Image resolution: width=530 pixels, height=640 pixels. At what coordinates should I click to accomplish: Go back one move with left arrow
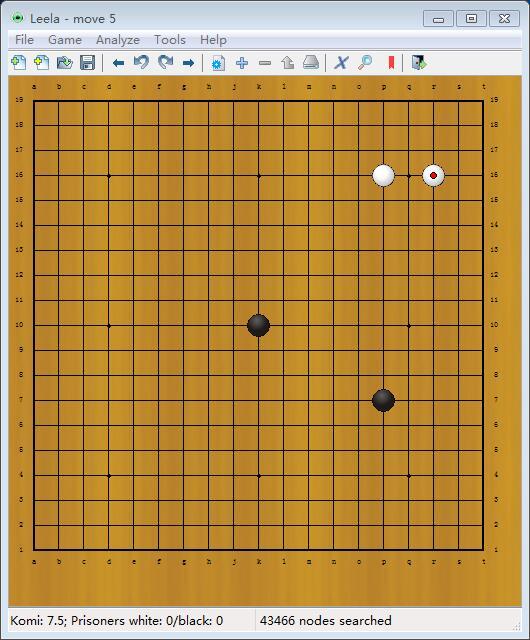coord(118,63)
